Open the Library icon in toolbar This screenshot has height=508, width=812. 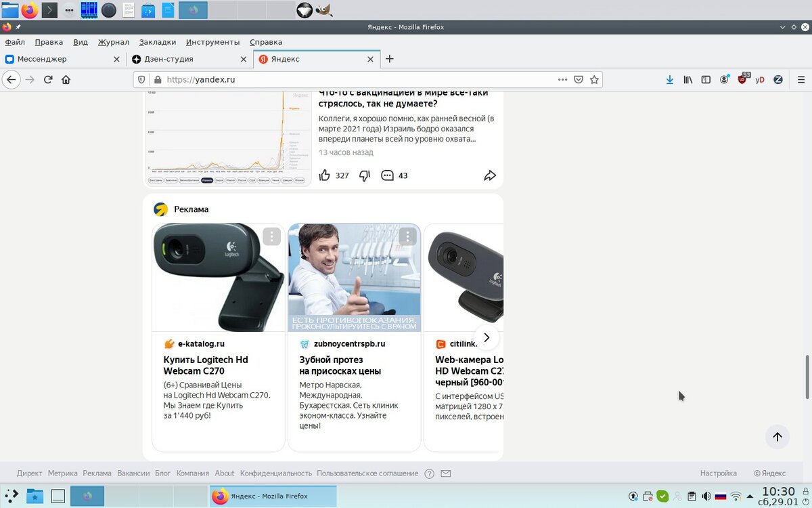688,79
